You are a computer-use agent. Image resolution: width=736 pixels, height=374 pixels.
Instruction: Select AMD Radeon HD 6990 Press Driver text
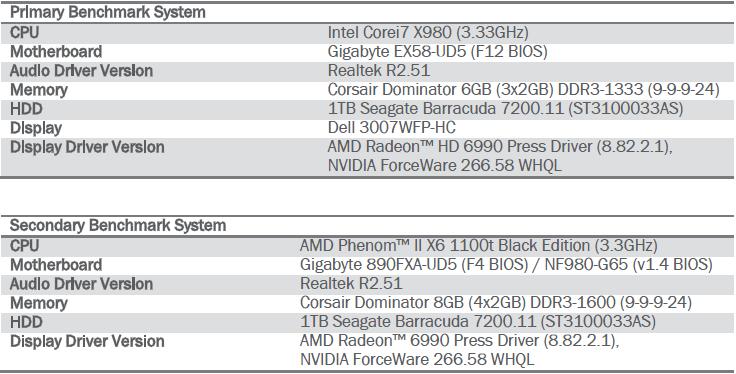[x=500, y=147]
